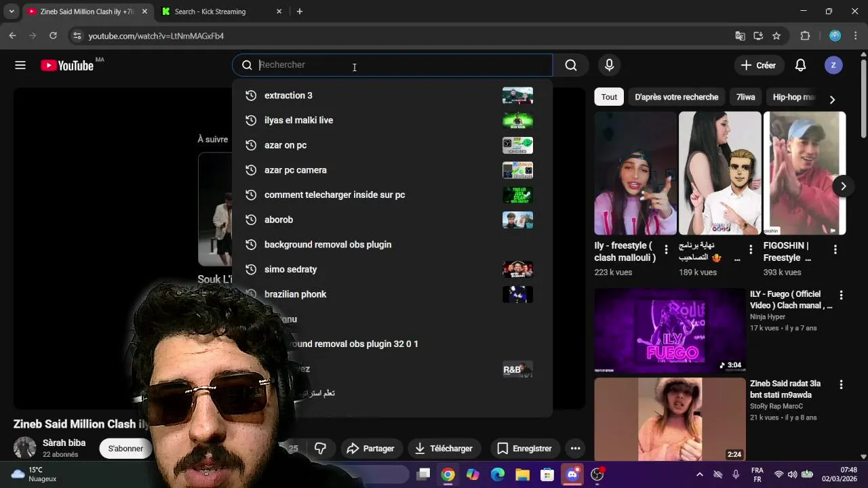This screenshot has height=488, width=868.
Task: Open thumbnail next to "extraction 3" suggestion
Action: (x=517, y=96)
